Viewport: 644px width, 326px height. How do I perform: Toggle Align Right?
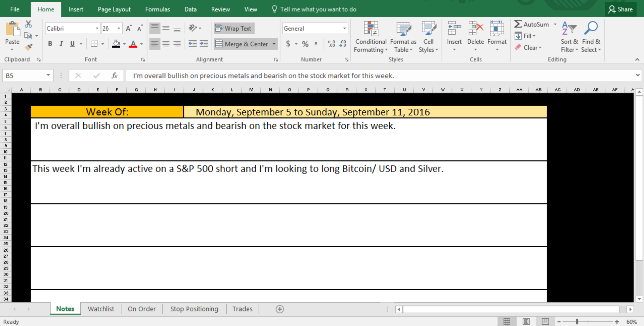pyautogui.click(x=177, y=44)
